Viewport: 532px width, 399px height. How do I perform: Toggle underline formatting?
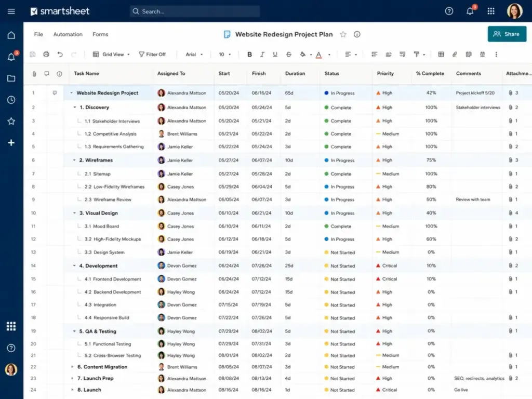[275, 54]
